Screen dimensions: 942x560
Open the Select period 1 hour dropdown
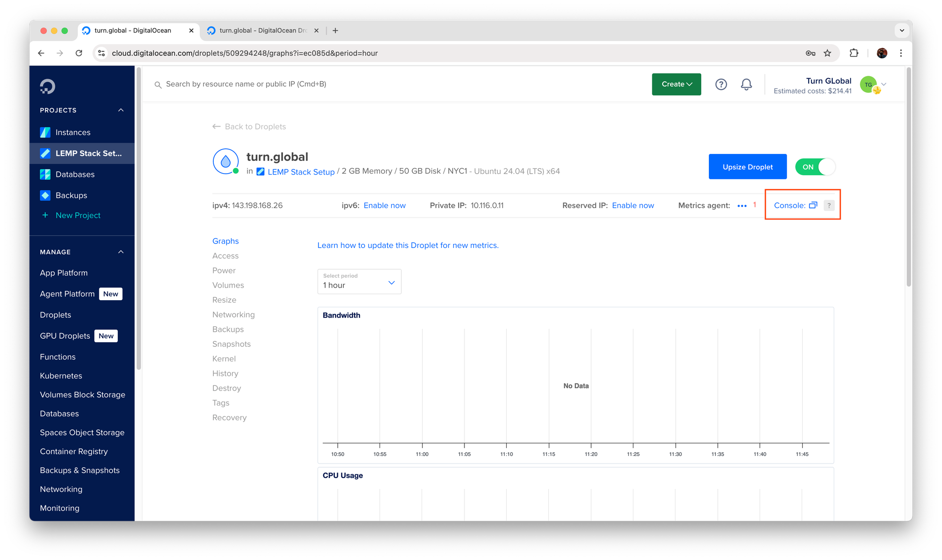[359, 281]
